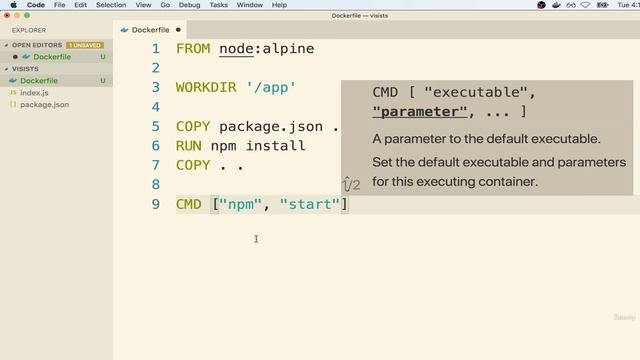Open the View menu
640x360 pixels.
pyautogui.click(x=143, y=5)
